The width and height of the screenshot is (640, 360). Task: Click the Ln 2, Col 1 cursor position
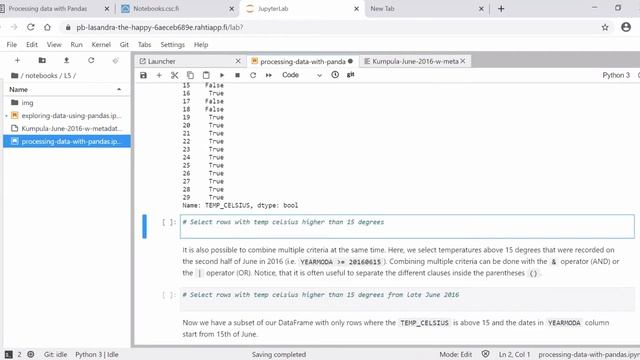[514, 354]
